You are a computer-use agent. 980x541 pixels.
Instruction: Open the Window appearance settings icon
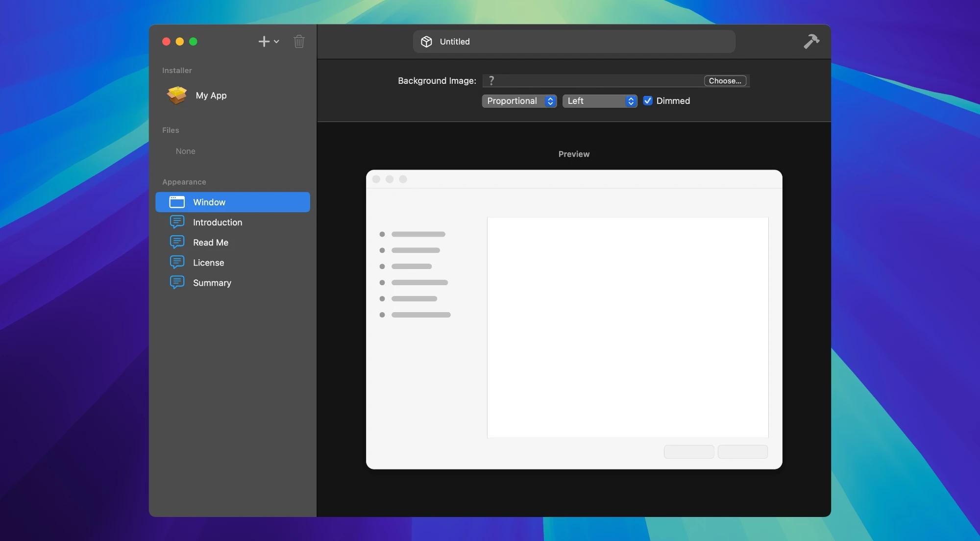click(177, 202)
